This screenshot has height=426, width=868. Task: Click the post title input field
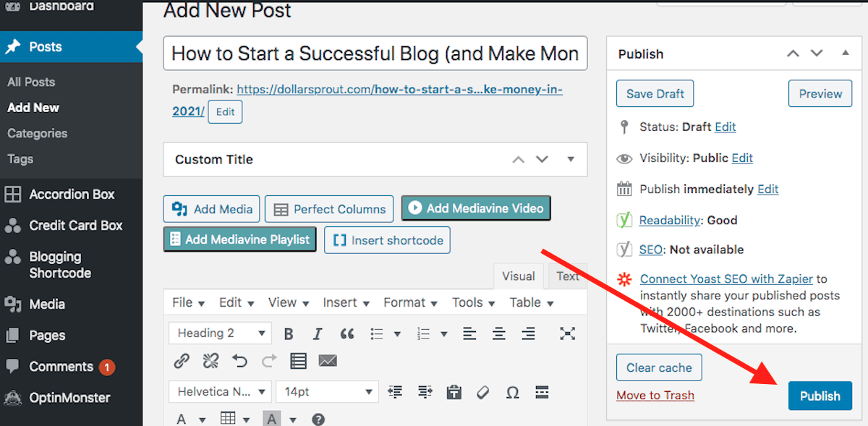[x=375, y=53]
